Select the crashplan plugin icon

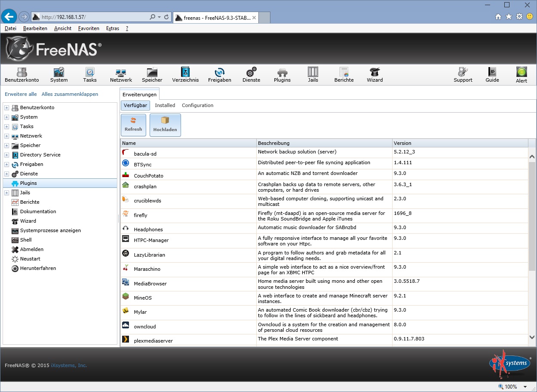tap(126, 185)
